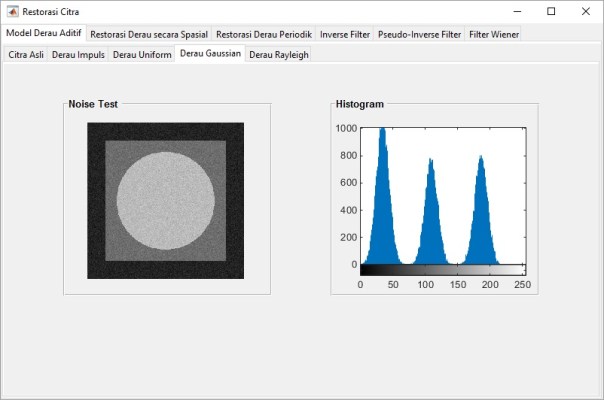Switch to the Derau Rayleigh sub-tab
Image resolution: width=604 pixels, height=400 pixels.
[x=278, y=54]
